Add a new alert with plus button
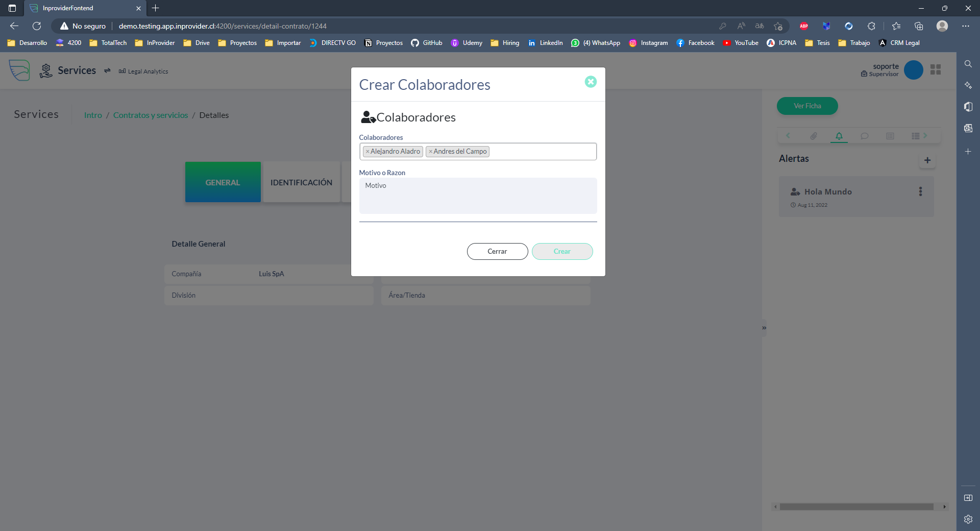Viewport: 980px width, 531px height. (x=927, y=160)
